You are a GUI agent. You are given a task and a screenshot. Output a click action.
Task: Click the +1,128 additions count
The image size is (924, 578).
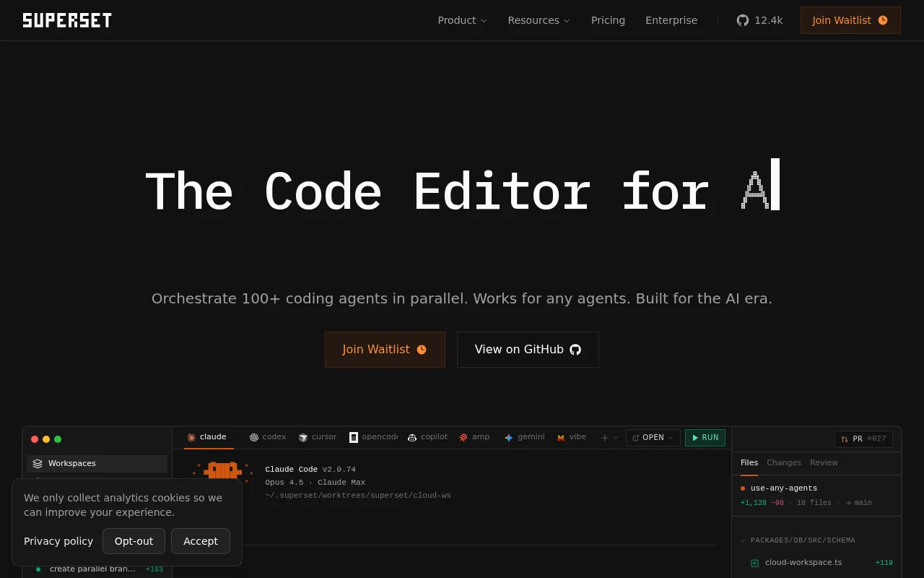(x=754, y=503)
